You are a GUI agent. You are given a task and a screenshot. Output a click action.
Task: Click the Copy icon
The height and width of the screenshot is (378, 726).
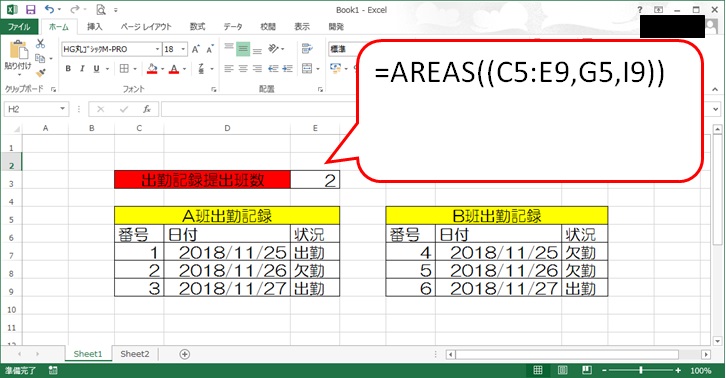[x=40, y=58]
